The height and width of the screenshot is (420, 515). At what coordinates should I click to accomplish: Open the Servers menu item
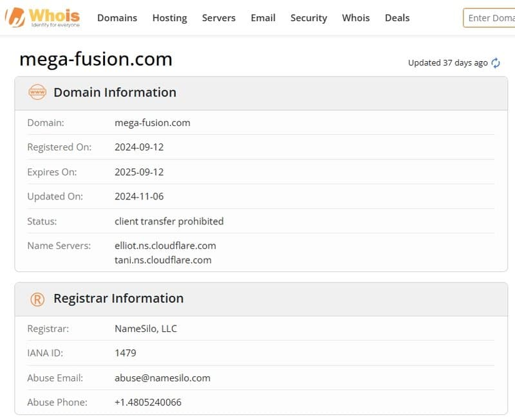219,18
